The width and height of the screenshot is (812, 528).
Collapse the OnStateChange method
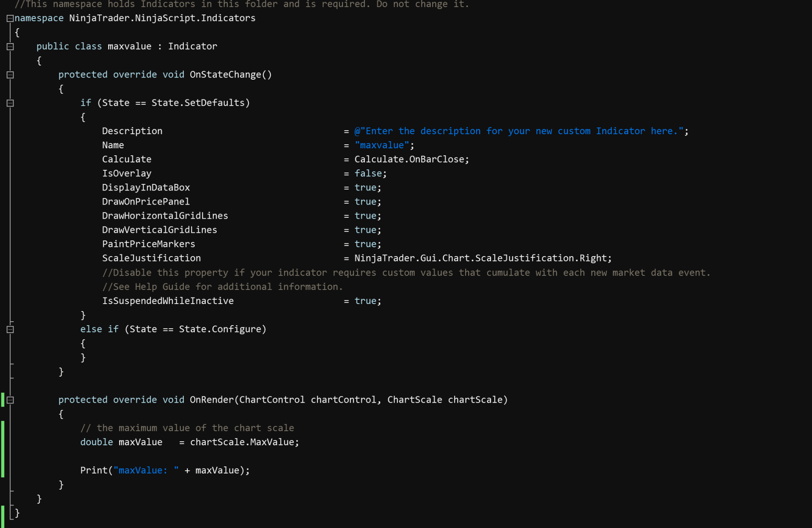[10, 75]
